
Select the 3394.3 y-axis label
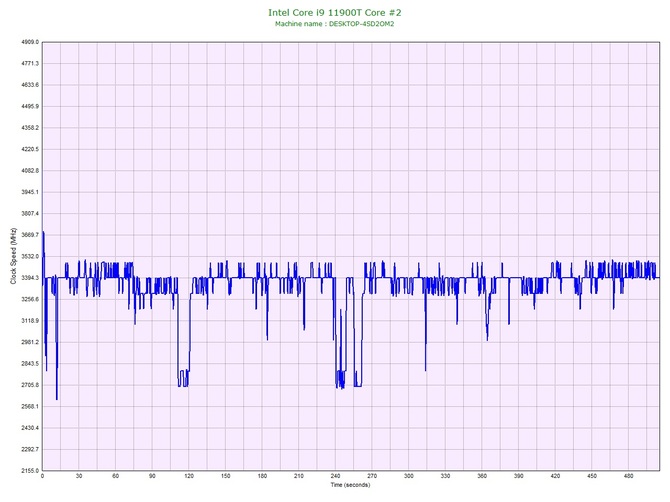tap(30, 278)
